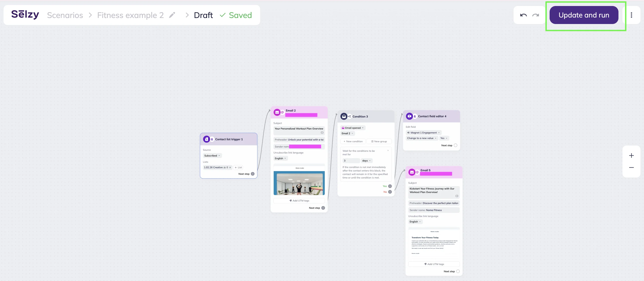Select the Condition 3 title
This screenshot has width=644, height=281.
pyautogui.click(x=360, y=116)
